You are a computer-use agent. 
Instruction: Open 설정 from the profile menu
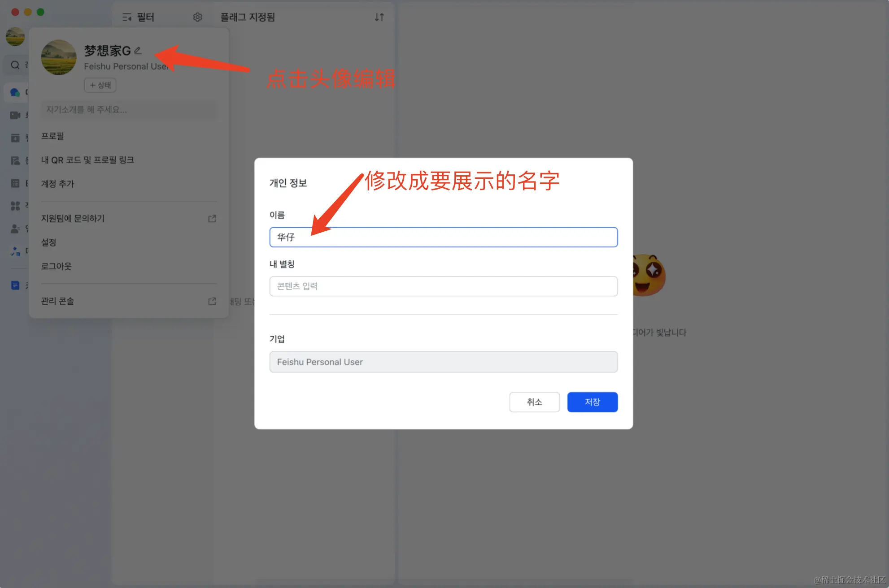coord(49,242)
